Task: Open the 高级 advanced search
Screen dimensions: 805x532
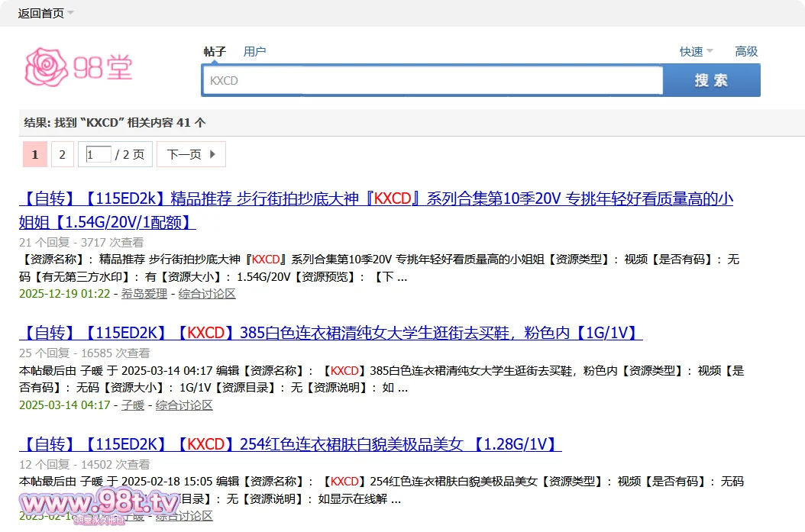Action: point(746,51)
